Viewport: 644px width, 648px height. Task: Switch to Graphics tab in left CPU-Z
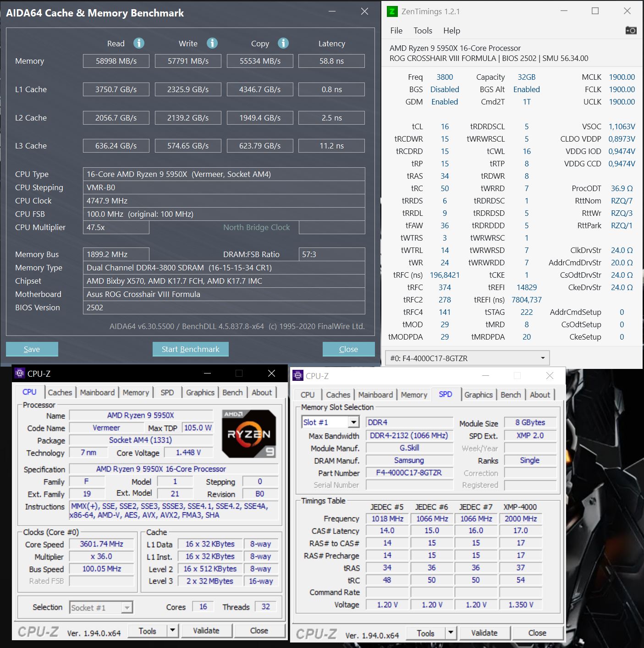click(x=200, y=392)
